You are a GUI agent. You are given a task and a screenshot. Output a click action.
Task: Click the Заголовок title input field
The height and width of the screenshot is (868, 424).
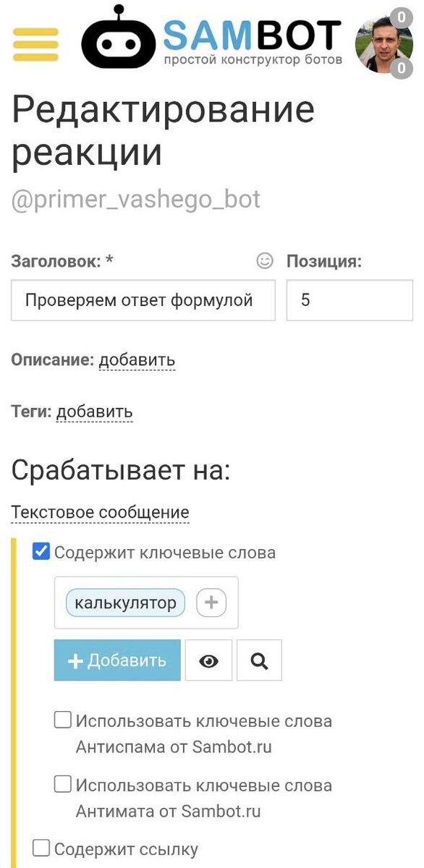tap(143, 299)
